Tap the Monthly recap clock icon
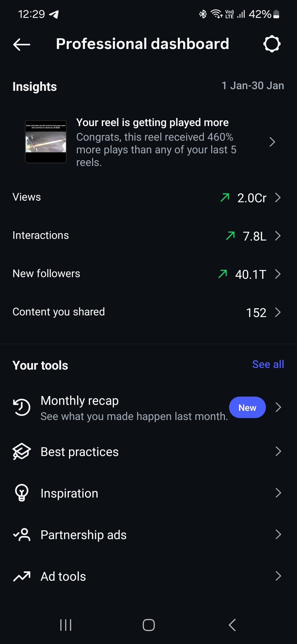The width and height of the screenshot is (297, 644). click(x=21, y=407)
